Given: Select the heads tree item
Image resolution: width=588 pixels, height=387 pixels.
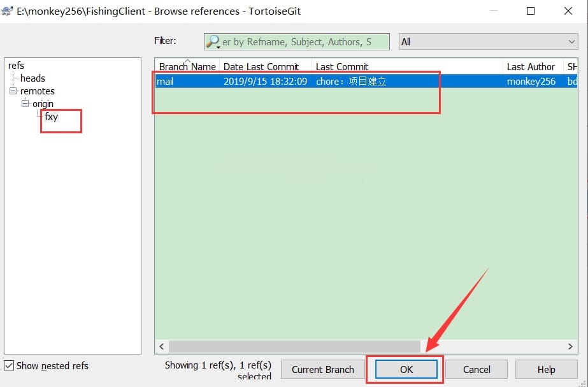Looking at the screenshot, I should 32,78.
